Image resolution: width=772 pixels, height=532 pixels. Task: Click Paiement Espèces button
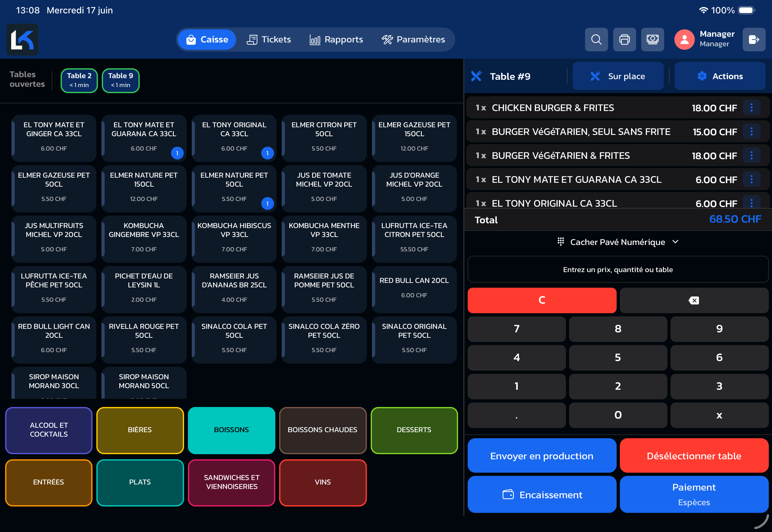(694, 495)
